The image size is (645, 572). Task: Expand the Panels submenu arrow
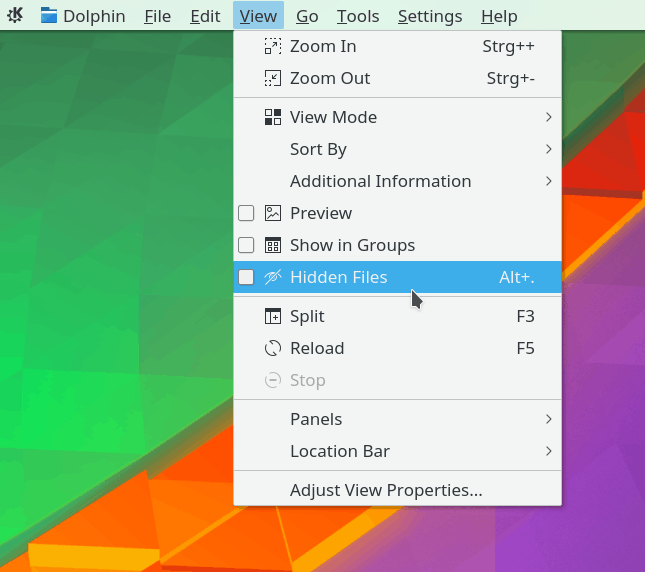549,419
